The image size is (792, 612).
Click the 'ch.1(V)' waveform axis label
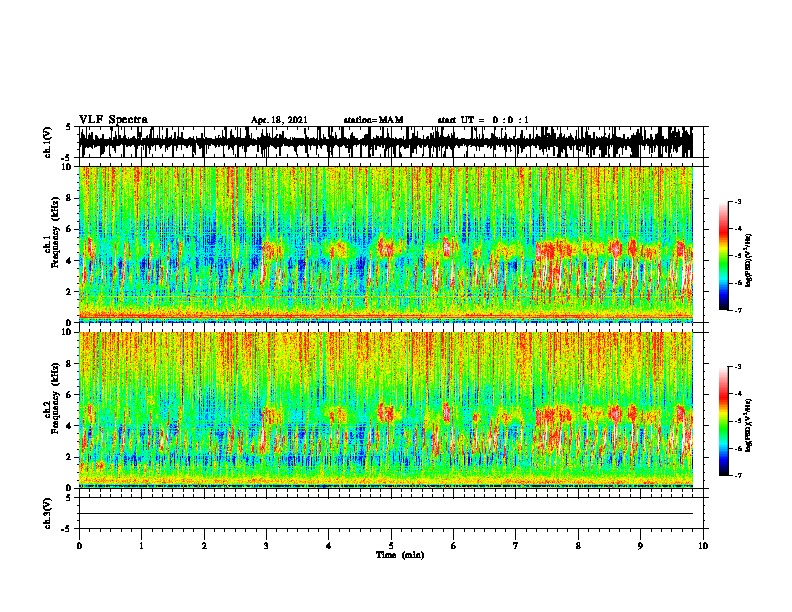tap(47, 142)
